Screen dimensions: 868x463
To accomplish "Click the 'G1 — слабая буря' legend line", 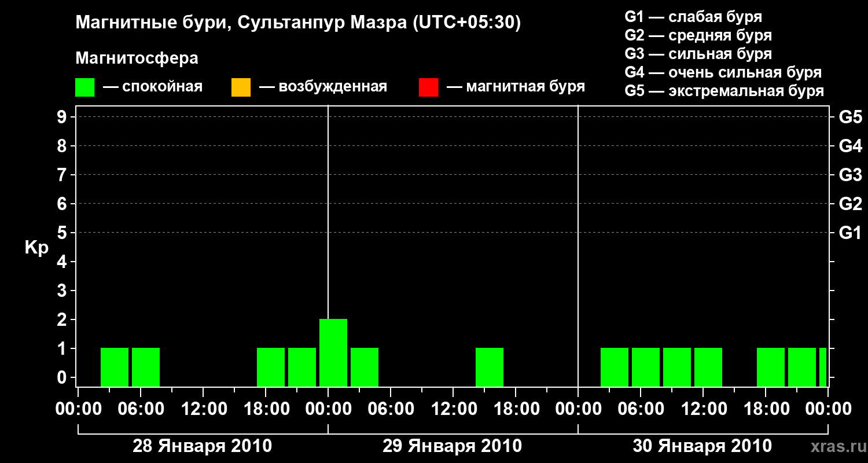I will pos(693,17).
